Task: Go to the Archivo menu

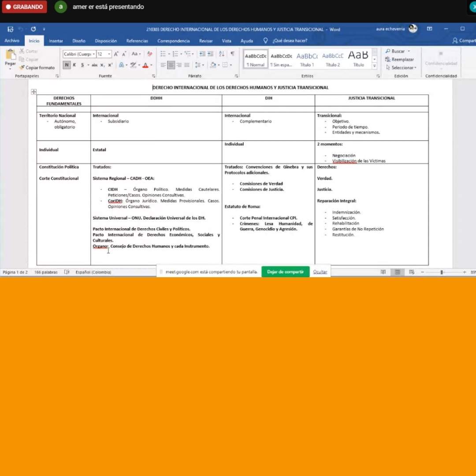Action: (x=12, y=41)
